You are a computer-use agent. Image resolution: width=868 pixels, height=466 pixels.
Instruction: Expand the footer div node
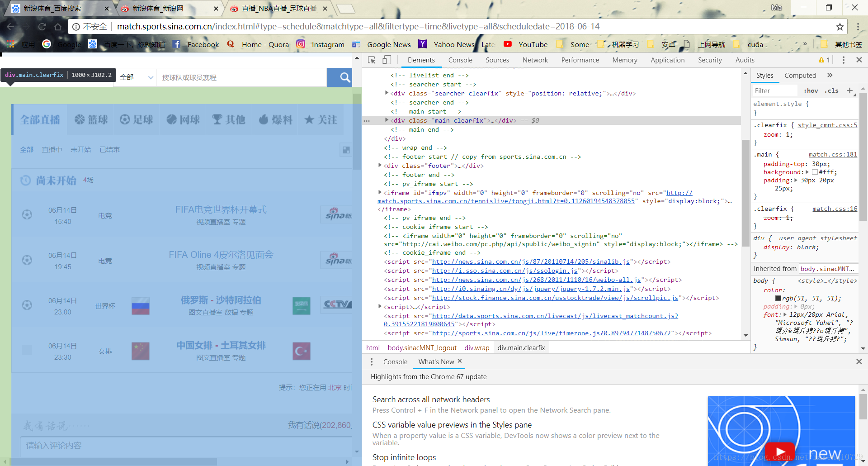coord(380,166)
